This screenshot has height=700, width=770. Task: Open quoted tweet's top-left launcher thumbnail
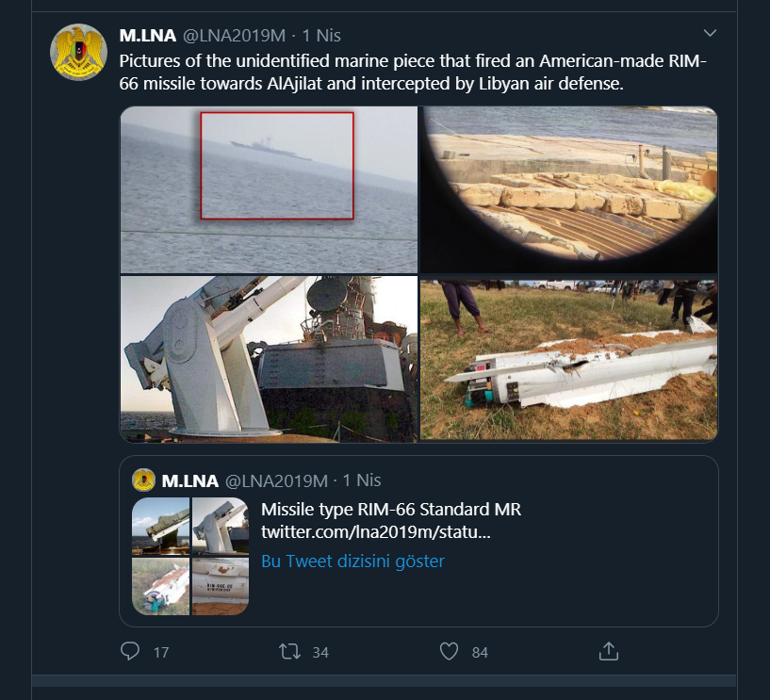point(160,527)
